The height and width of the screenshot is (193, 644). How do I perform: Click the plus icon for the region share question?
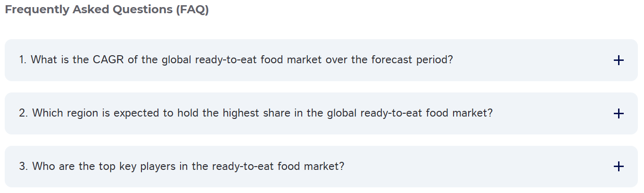pos(619,114)
